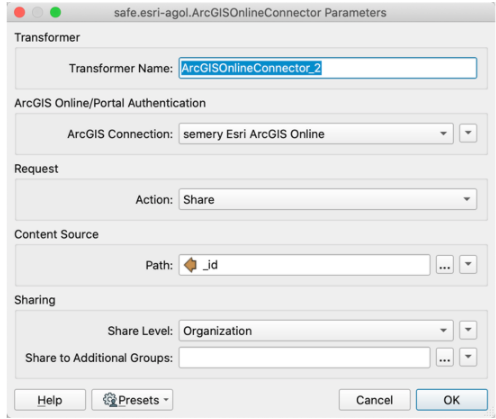The image size is (496, 419).
Task: Click the Transformer Name text field
Action: tap(328, 68)
